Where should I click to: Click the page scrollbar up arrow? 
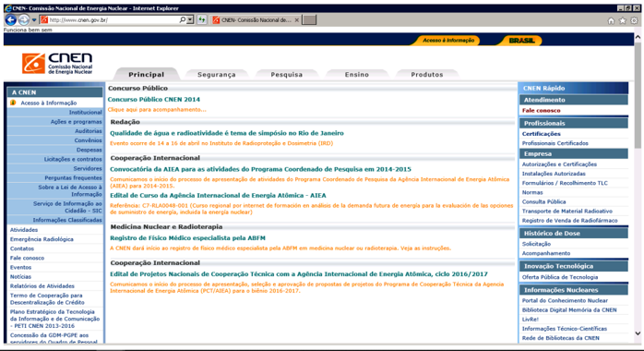click(x=638, y=37)
